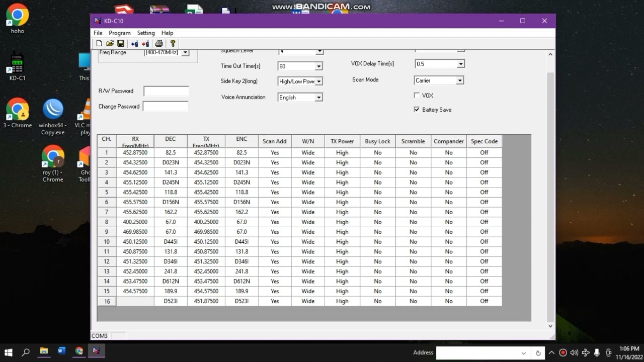Screen dimensions: 644x362
Task: Enable the VOX checkbox
Action: pos(417,95)
